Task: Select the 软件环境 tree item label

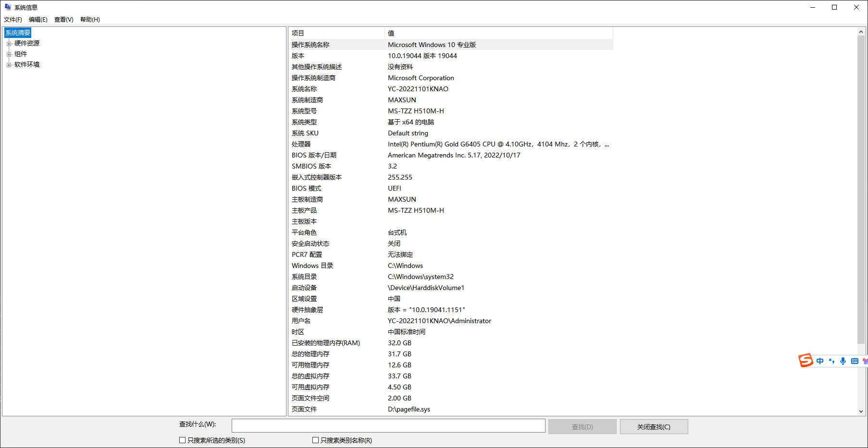Action: click(x=27, y=64)
